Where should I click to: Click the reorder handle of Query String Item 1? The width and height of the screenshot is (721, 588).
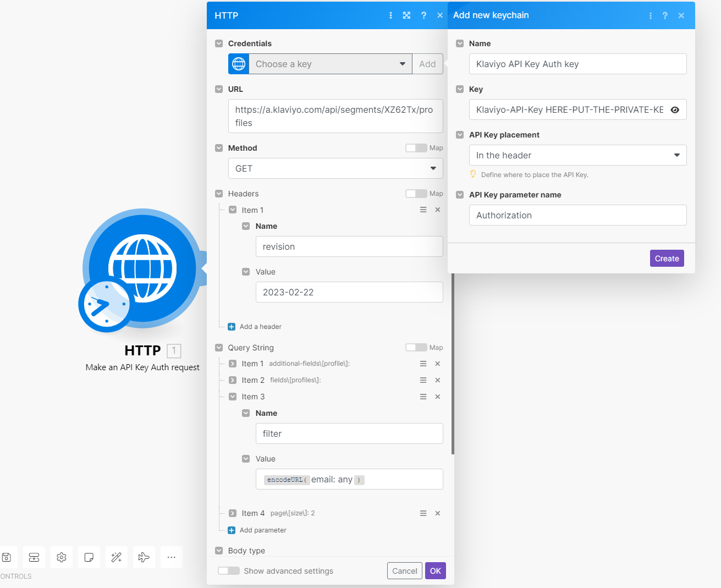pyautogui.click(x=423, y=364)
